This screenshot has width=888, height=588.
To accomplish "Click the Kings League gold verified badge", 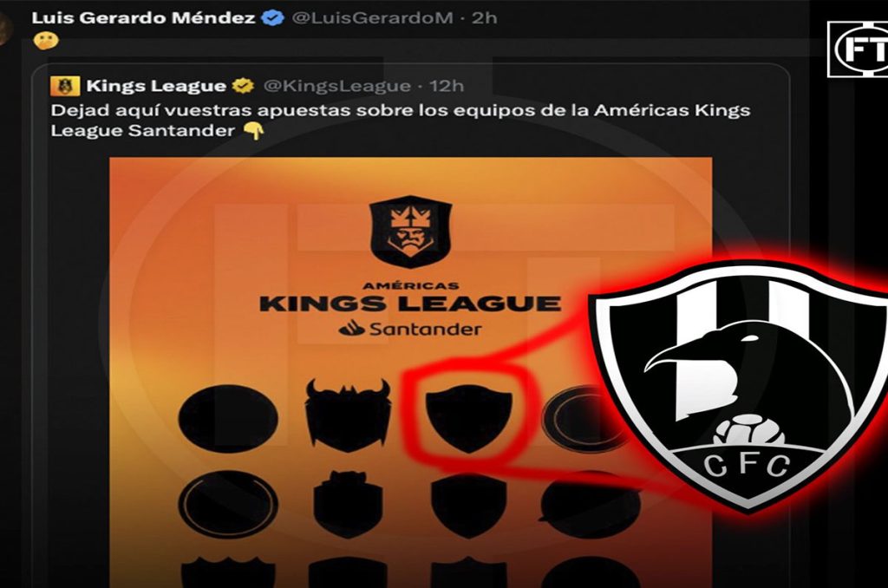I will click(243, 86).
